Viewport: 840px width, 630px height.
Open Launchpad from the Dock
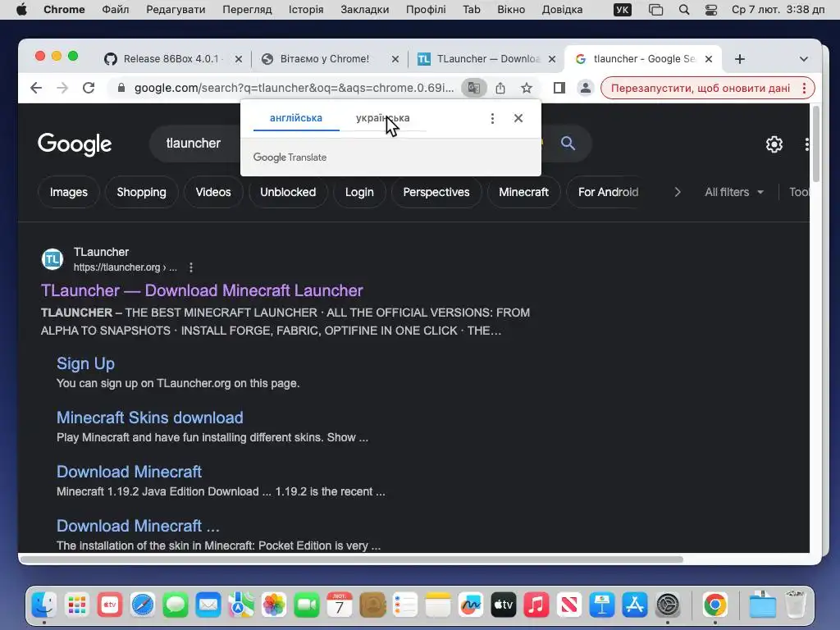77,605
